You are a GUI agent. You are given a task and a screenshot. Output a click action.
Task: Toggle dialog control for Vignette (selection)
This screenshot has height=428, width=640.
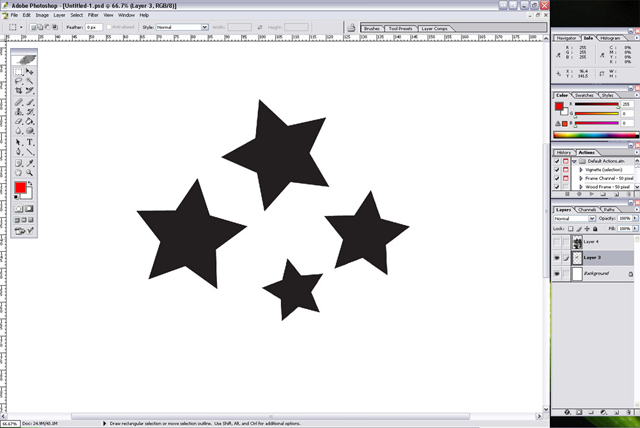(566, 170)
